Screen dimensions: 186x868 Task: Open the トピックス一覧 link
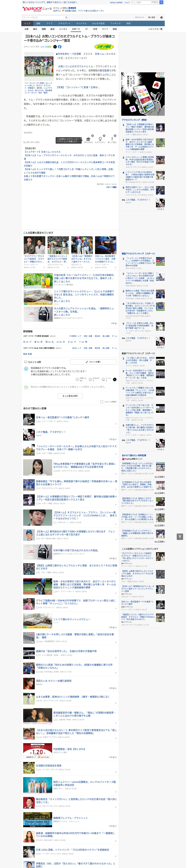pos(155,29)
